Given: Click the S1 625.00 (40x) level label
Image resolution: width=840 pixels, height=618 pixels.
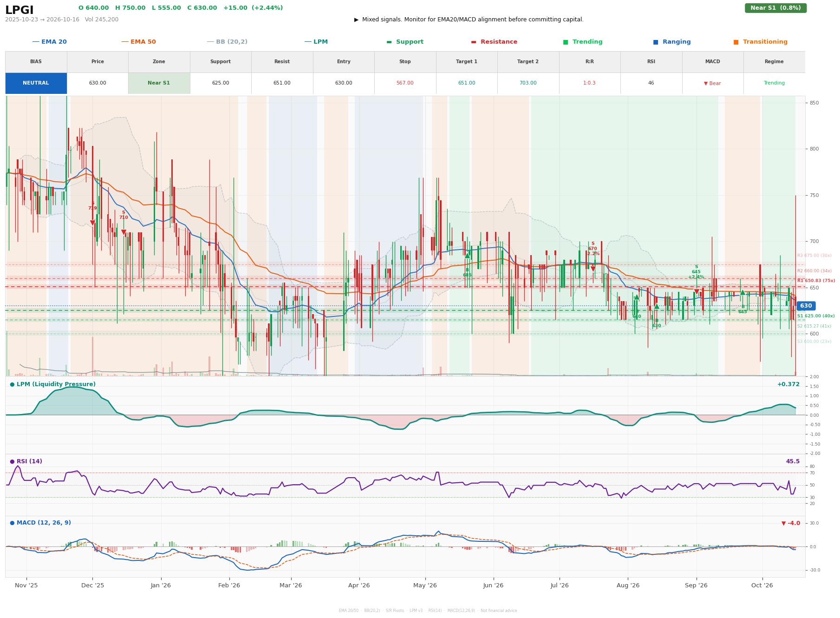Looking at the screenshot, I should [x=816, y=316].
